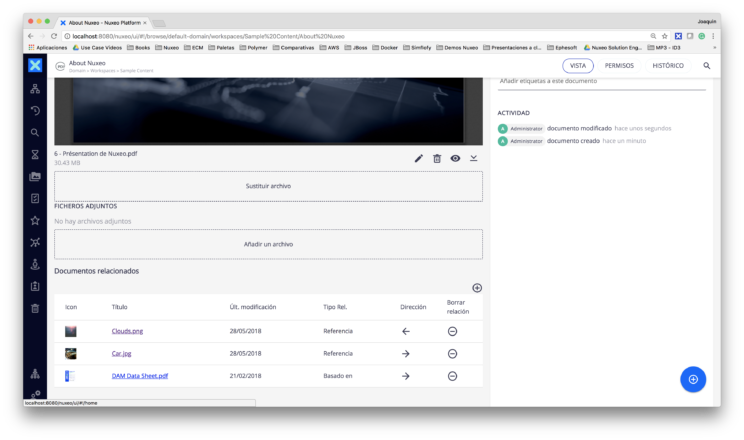Open the expired hourglass icon in sidebar
The height and width of the screenshot is (440, 744).
pyautogui.click(x=35, y=154)
